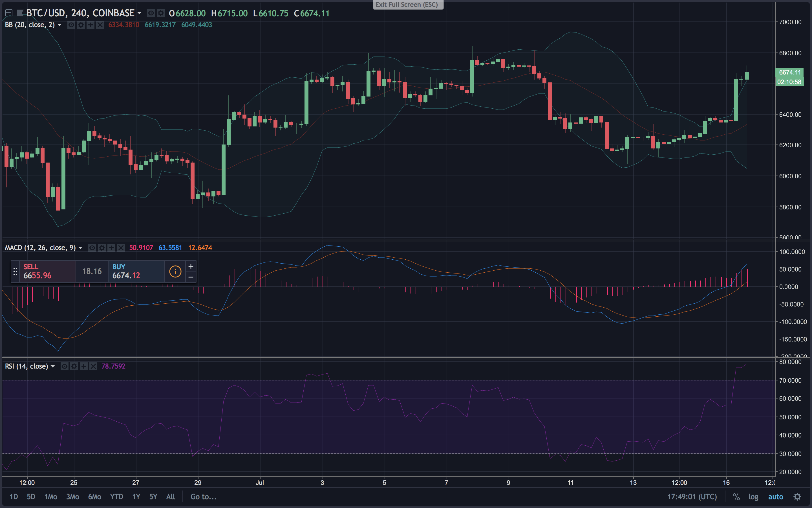Click the SELL 6655.96 button
812x508 pixels.
tap(47, 271)
